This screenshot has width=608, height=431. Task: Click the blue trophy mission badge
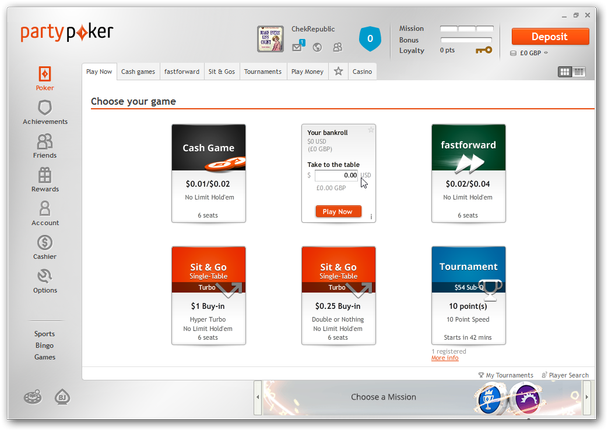tap(489, 398)
